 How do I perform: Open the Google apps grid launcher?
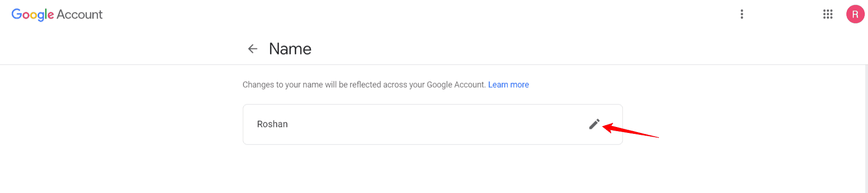(x=827, y=14)
